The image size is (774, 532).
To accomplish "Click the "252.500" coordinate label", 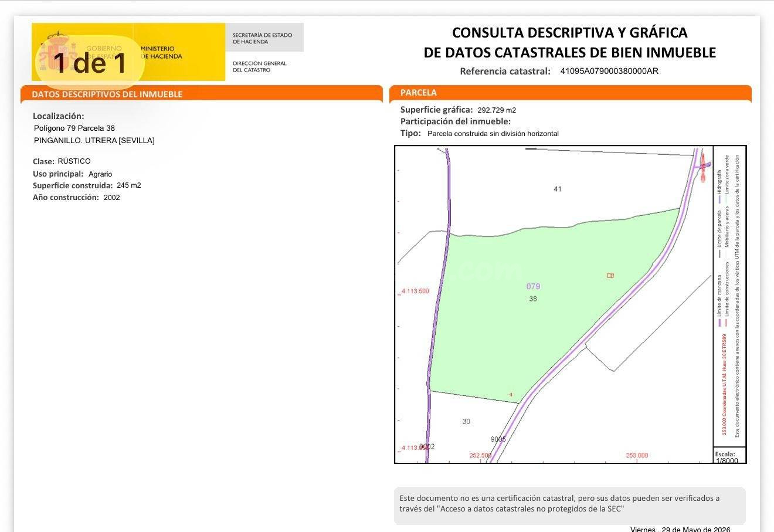I will click(480, 455).
